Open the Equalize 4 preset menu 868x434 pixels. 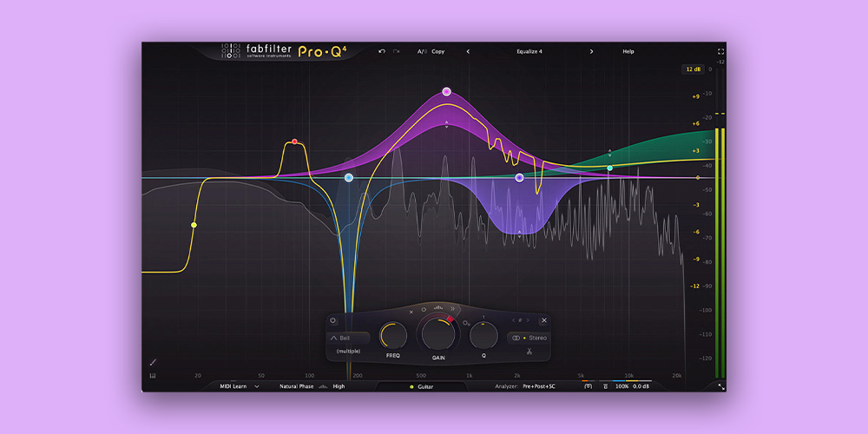point(529,51)
